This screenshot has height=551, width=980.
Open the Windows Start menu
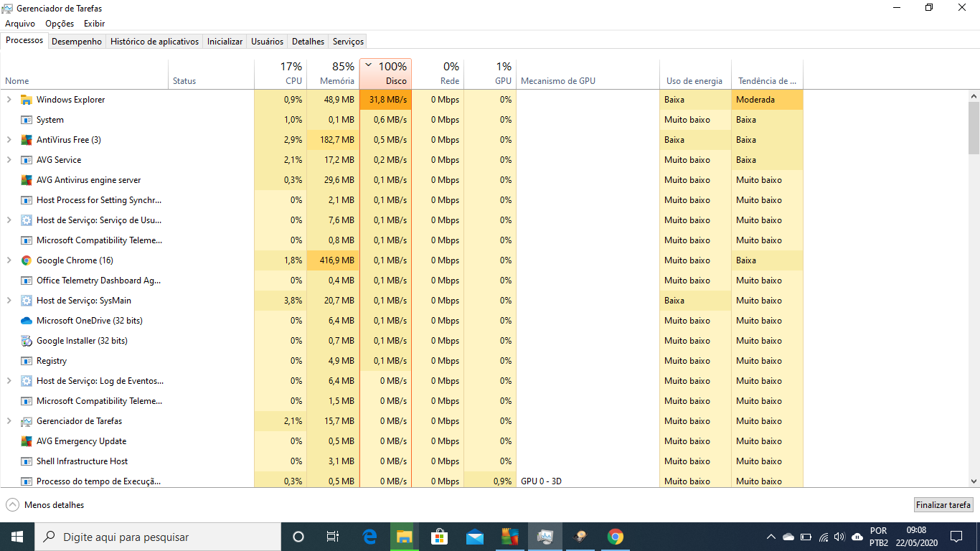[x=17, y=537]
